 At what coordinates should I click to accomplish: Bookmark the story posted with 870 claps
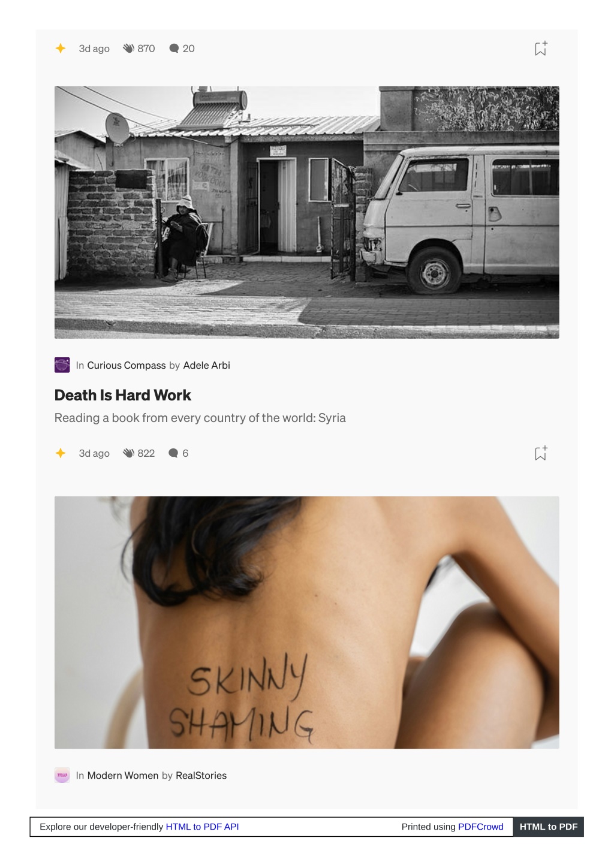pyautogui.click(x=541, y=49)
